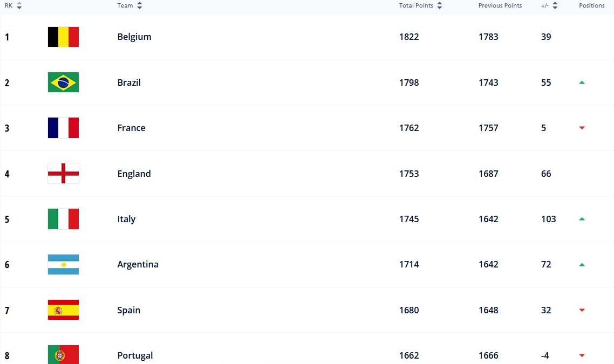
Task: Click the Portugal flag icon
Action: (x=63, y=354)
